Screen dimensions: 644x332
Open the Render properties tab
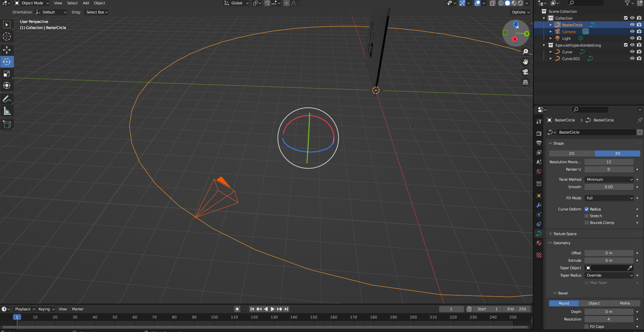click(x=539, y=134)
